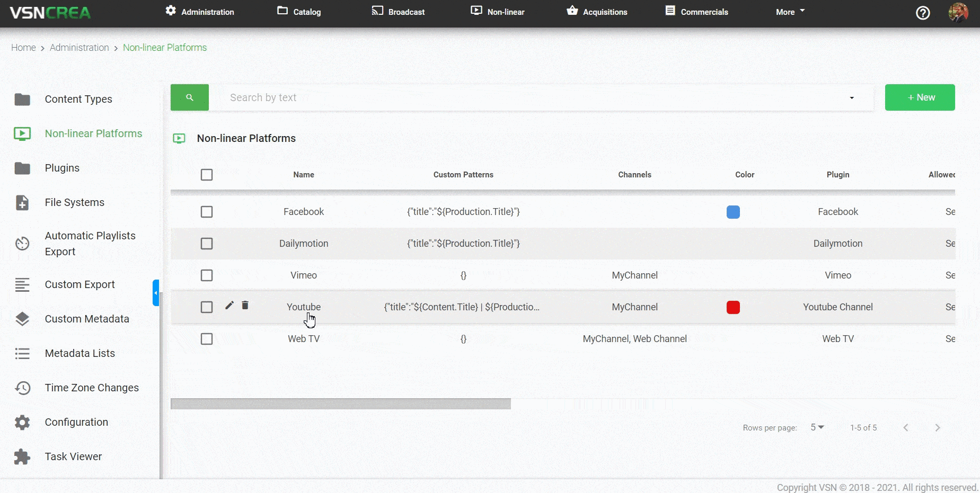Go to Administration breadcrumb link
The image size is (980, 493).
click(80, 48)
